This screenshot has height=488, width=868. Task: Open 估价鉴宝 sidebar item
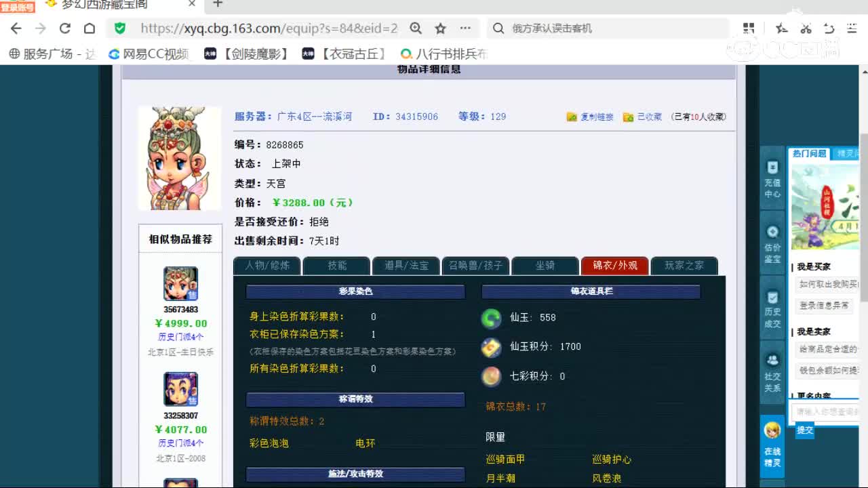point(772,245)
